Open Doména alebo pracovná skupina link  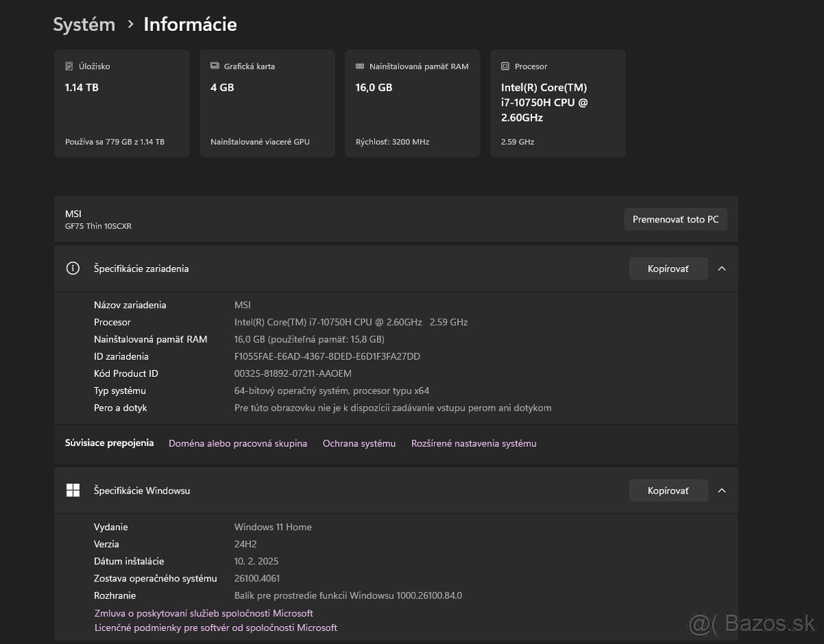coord(238,444)
